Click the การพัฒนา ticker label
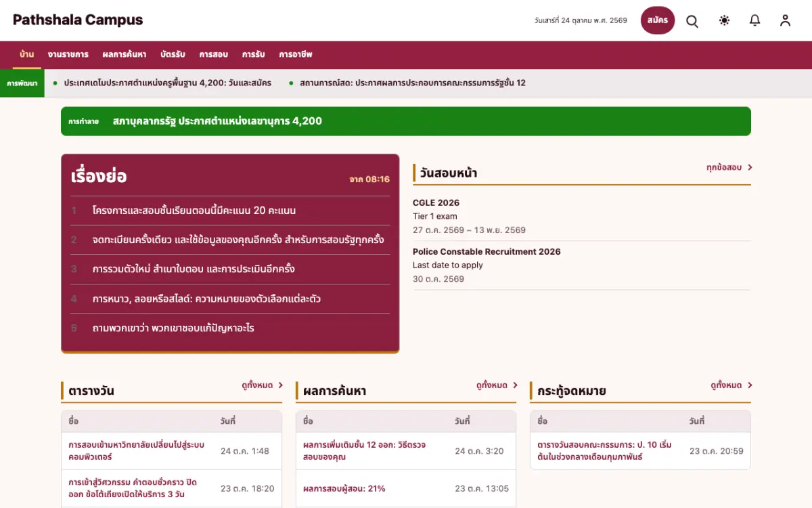The image size is (812, 508). [22, 83]
